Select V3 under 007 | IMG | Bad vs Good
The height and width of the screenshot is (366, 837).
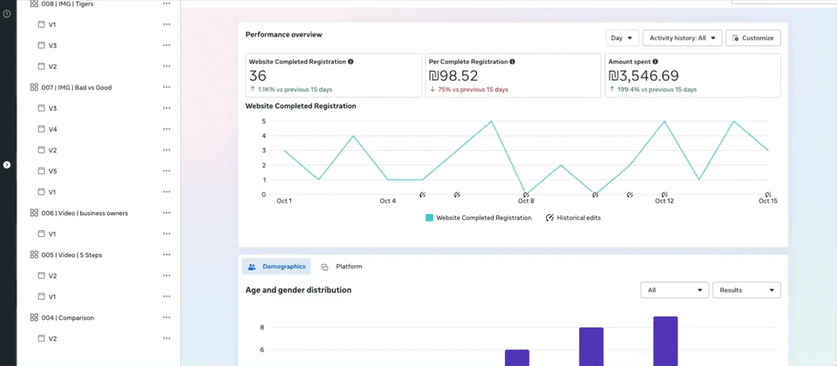[52, 108]
